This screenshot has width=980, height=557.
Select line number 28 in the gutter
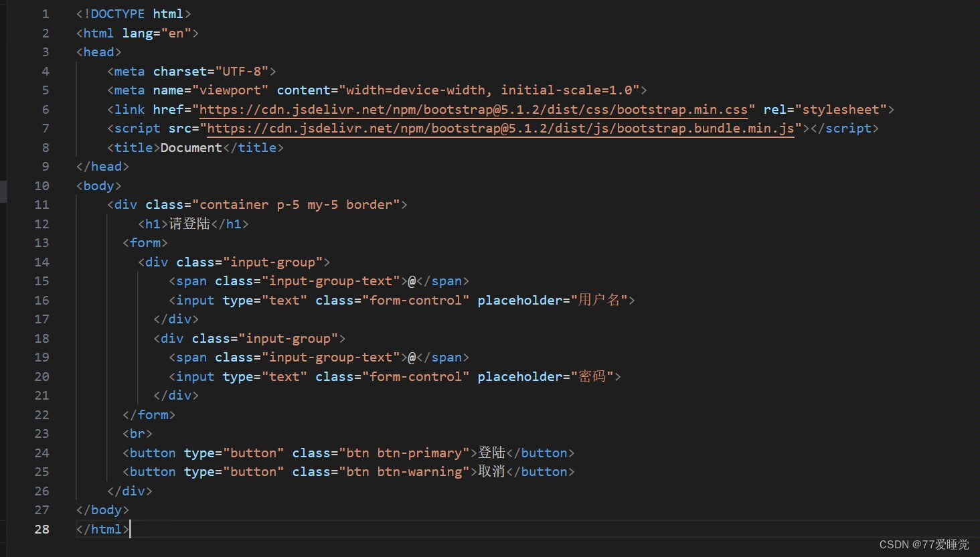point(42,529)
